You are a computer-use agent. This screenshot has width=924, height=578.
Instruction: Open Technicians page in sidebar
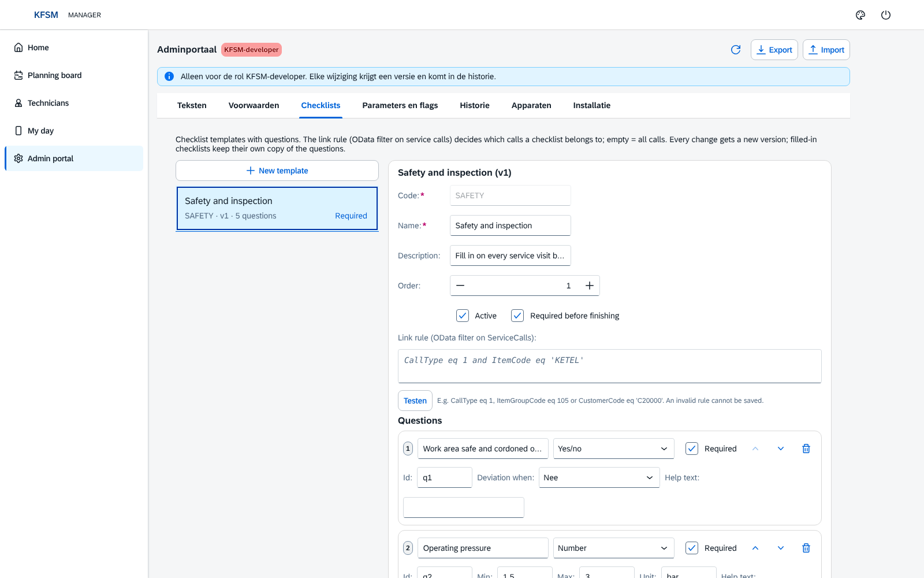point(74,103)
